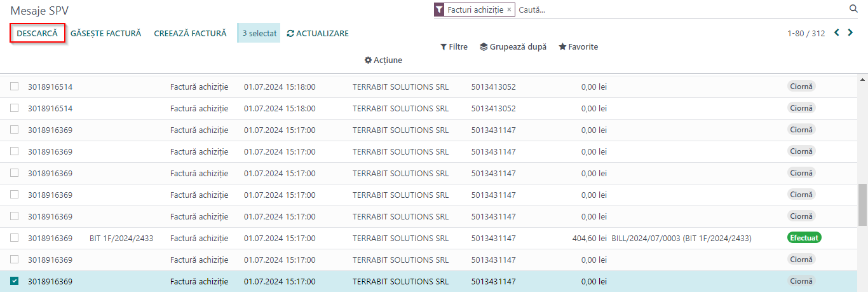Expand the Grupează după options
This screenshot has height=292, width=868.
(513, 46)
